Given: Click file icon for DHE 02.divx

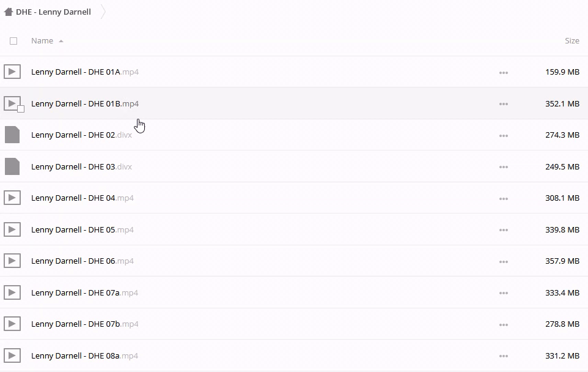Looking at the screenshot, I should pos(12,135).
